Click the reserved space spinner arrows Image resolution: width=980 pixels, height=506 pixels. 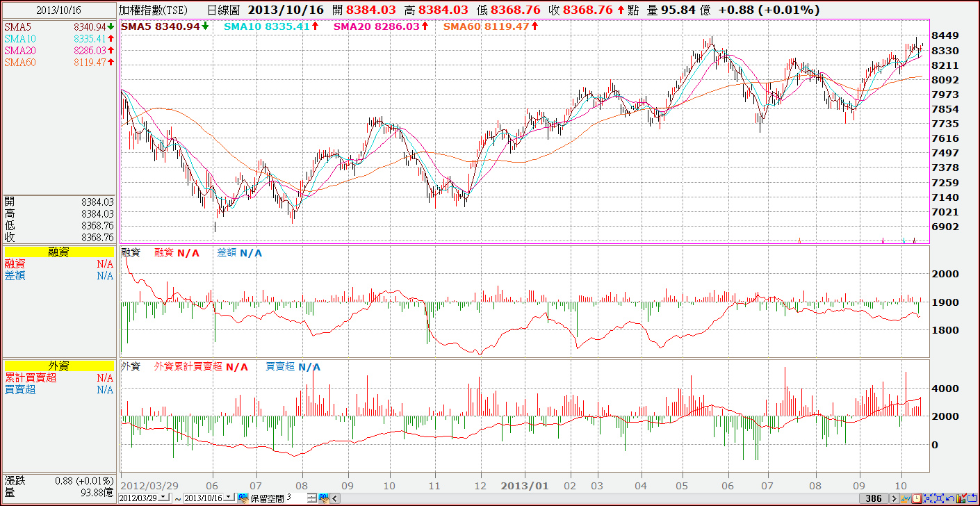[x=312, y=498]
